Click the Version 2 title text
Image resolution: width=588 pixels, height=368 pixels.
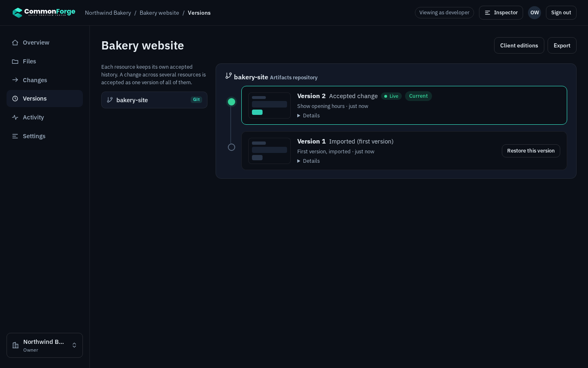pos(312,96)
